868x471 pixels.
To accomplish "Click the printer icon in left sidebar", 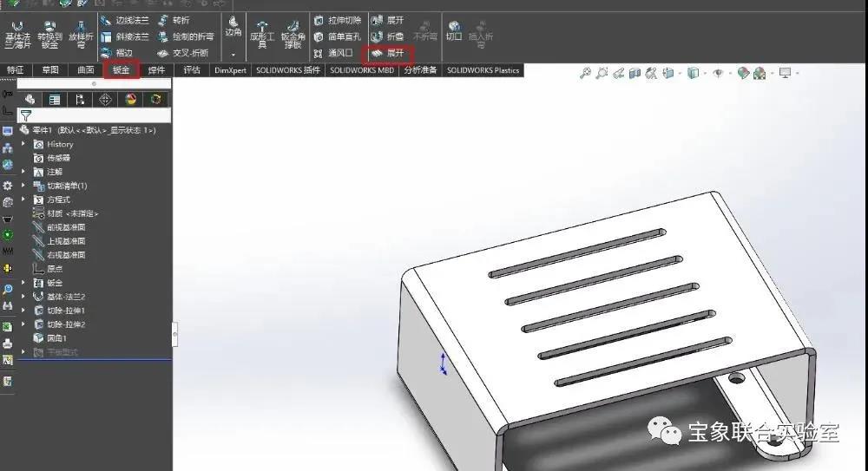I will (8, 343).
